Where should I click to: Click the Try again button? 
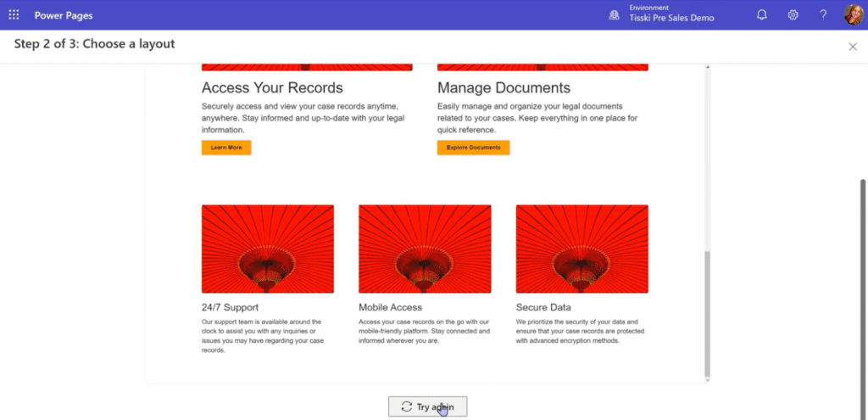click(427, 407)
